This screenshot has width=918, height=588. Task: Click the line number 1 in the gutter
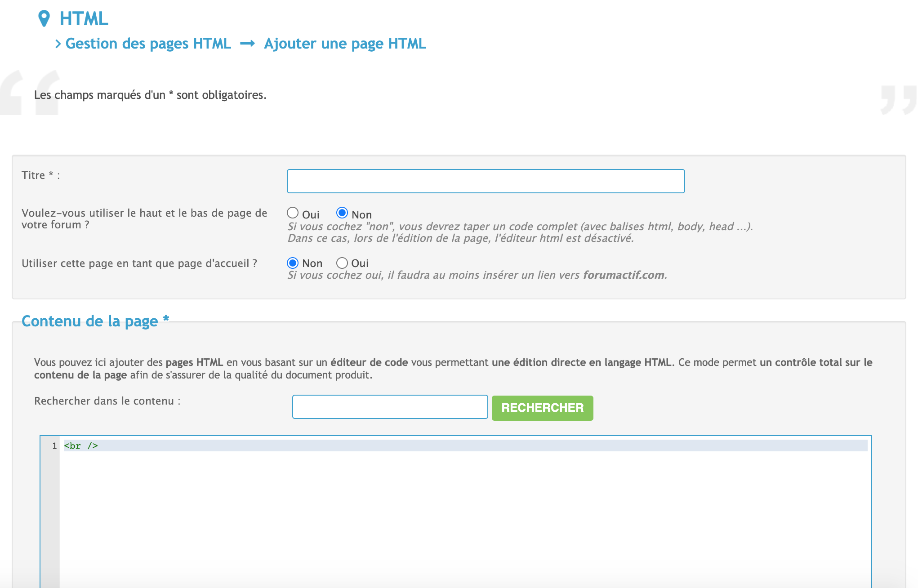click(54, 446)
